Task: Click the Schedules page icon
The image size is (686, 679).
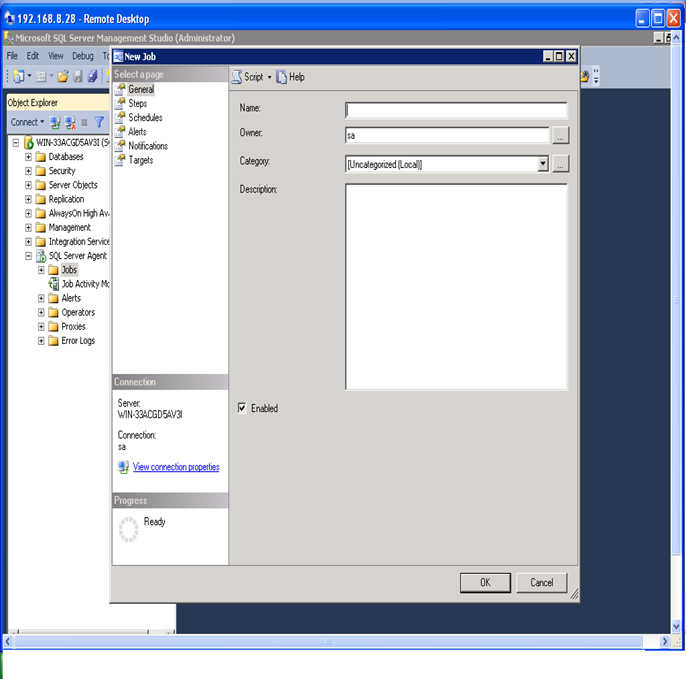Action: (119, 117)
